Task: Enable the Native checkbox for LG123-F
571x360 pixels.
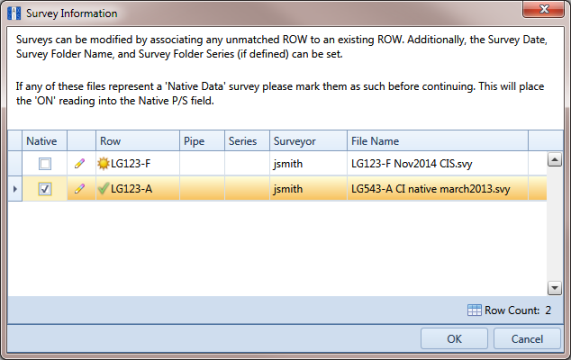Action: pos(45,164)
